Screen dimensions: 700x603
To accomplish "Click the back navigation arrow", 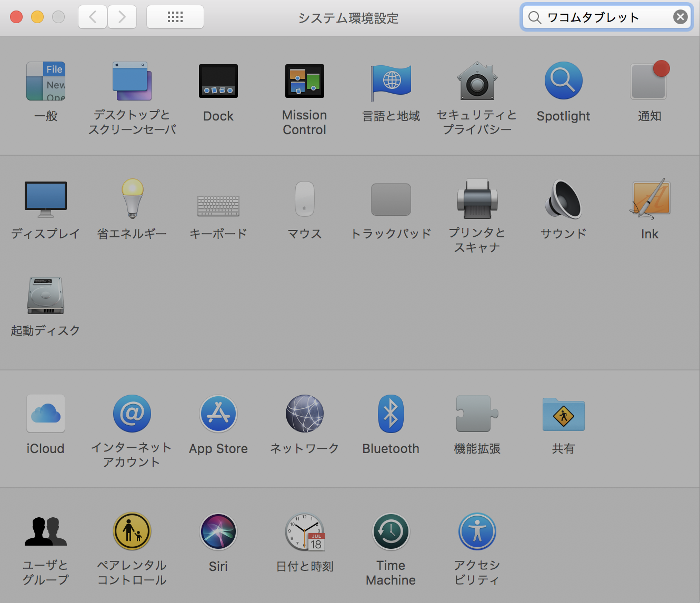I will point(93,17).
